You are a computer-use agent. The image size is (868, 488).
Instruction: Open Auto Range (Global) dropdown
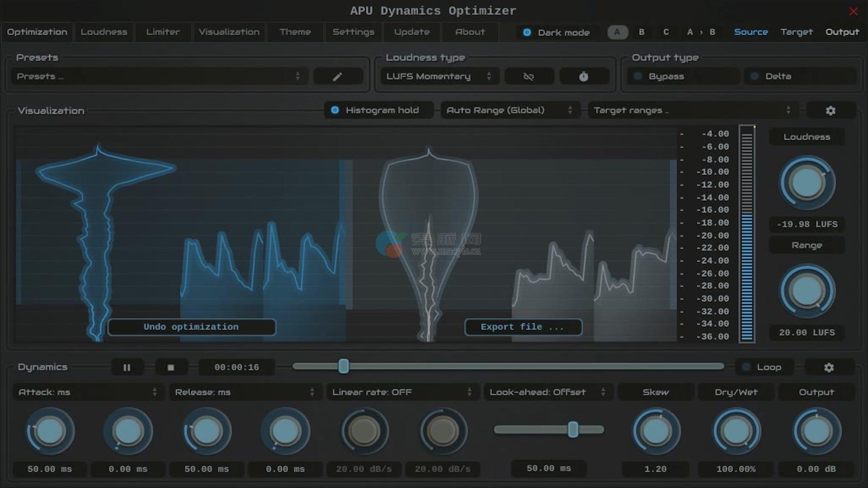(510, 110)
